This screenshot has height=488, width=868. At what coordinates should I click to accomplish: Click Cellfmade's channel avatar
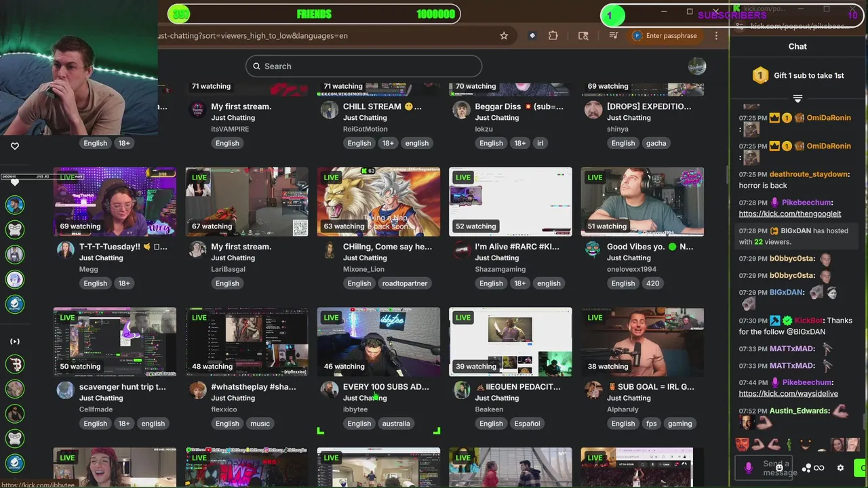click(x=65, y=390)
